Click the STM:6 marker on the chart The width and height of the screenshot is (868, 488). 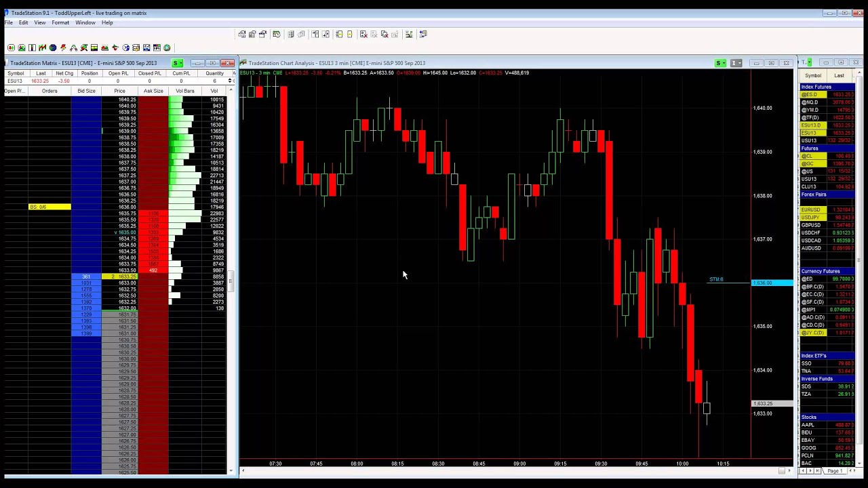[x=716, y=279]
